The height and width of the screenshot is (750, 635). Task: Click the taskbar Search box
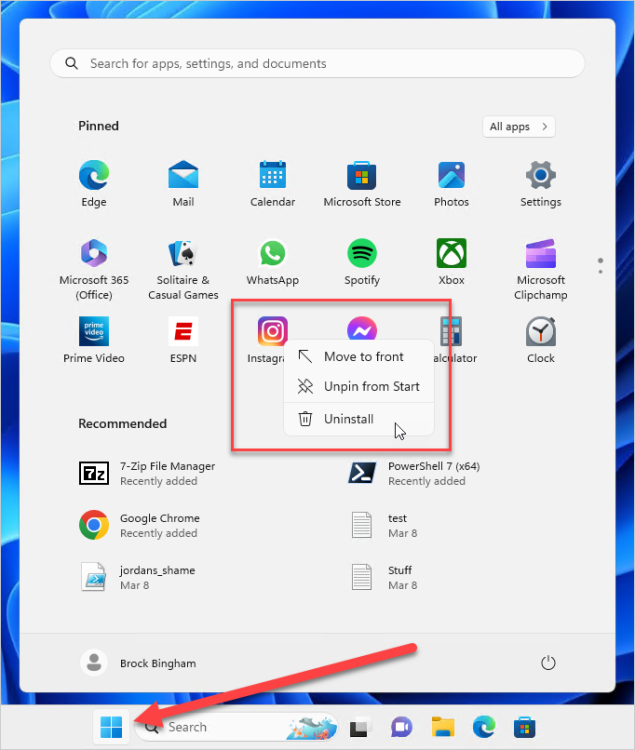click(x=237, y=728)
